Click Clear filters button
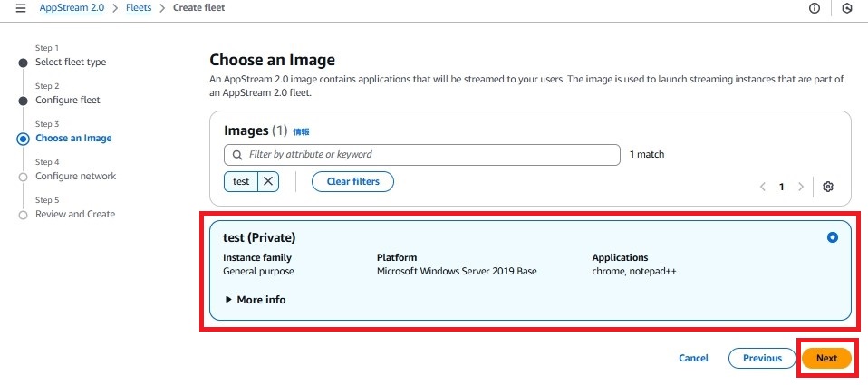This screenshot has height=385, width=868. coord(353,181)
